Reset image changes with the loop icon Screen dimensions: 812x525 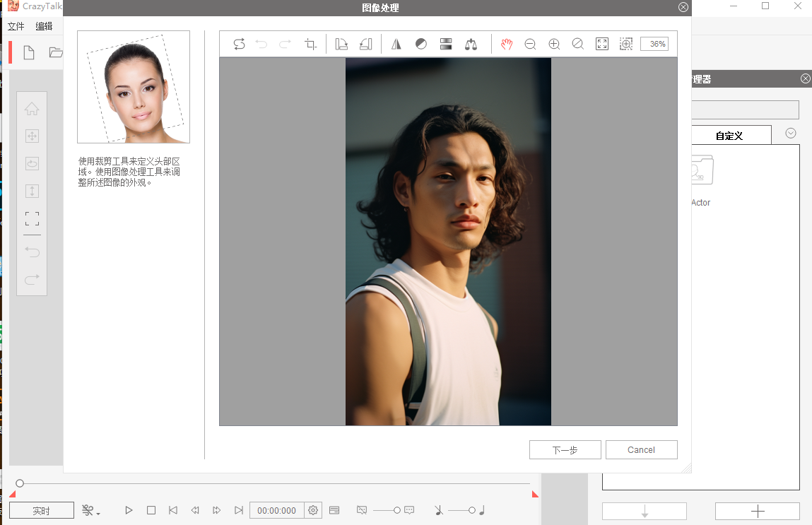pos(239,45)
